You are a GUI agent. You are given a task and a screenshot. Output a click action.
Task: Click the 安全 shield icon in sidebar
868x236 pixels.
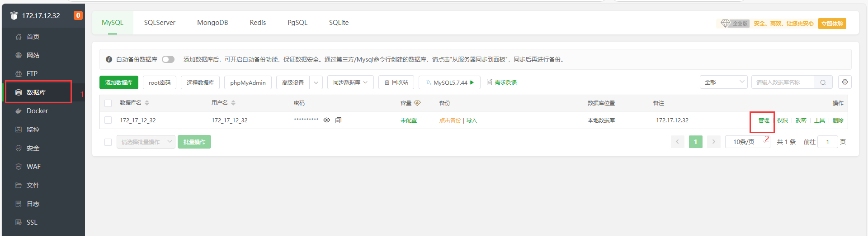coord(19,148)
